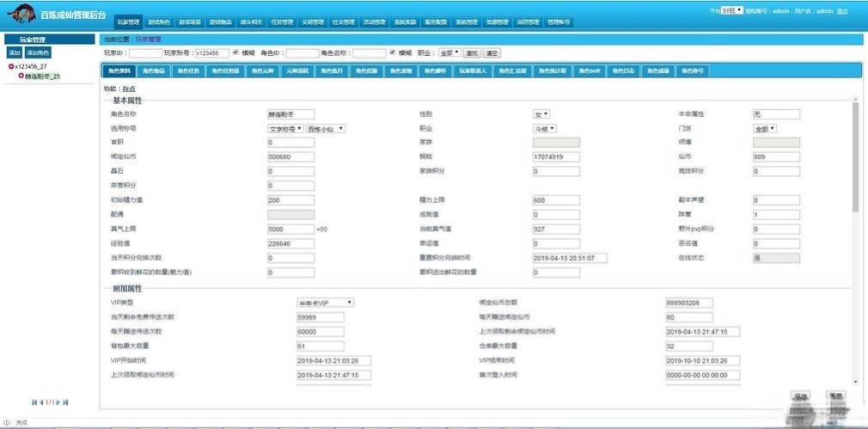
Task: Open the 职业 dropdown showing 斗修
Action: [545, 128]
